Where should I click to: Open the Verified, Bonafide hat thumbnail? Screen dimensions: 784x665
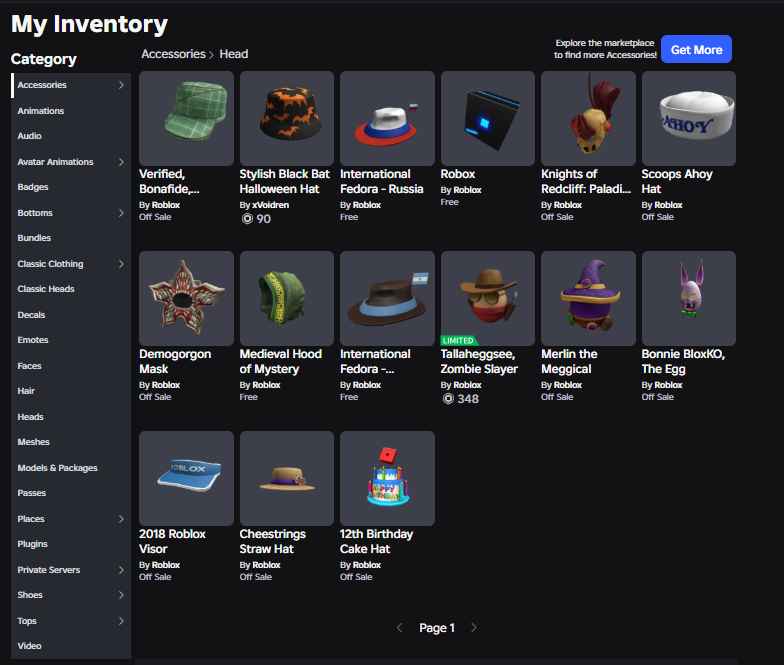(x=186, y=118)
